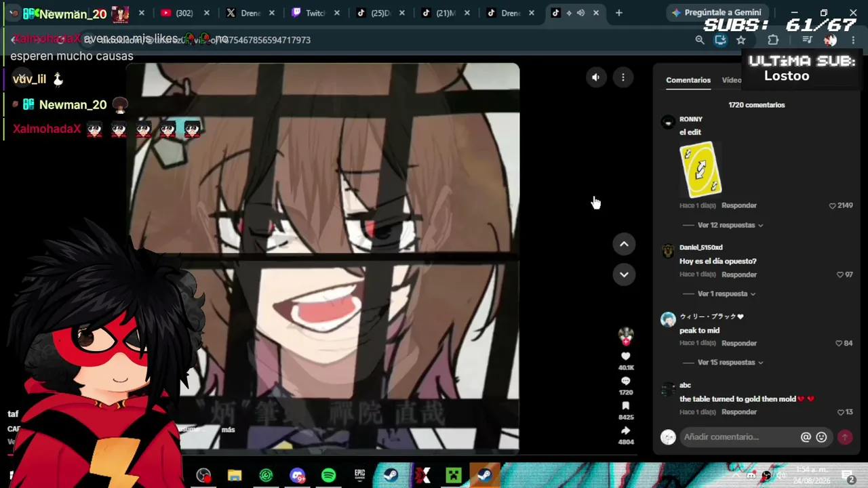Image resolution: width=868 pixels, height=488 pixels.
Task: Expand 'Ver 15 respuestas' replies
Action: coord(730,363)
